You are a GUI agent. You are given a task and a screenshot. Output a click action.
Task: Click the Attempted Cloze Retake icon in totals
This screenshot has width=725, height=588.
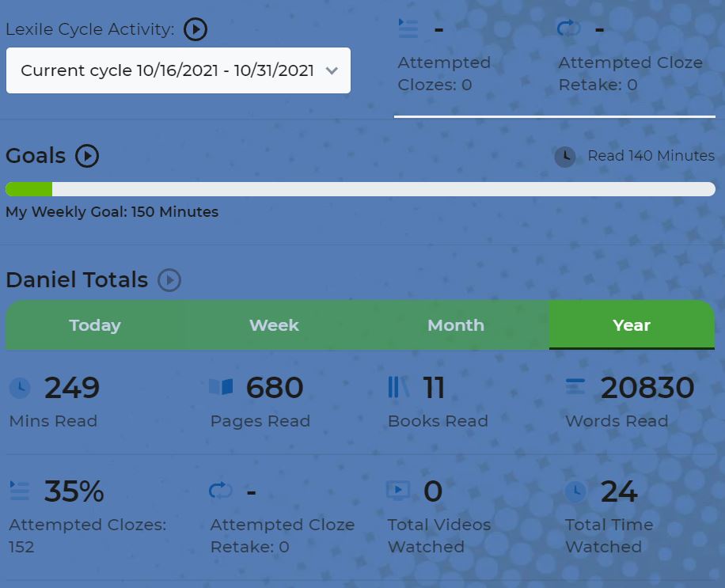tap(221, 491)
